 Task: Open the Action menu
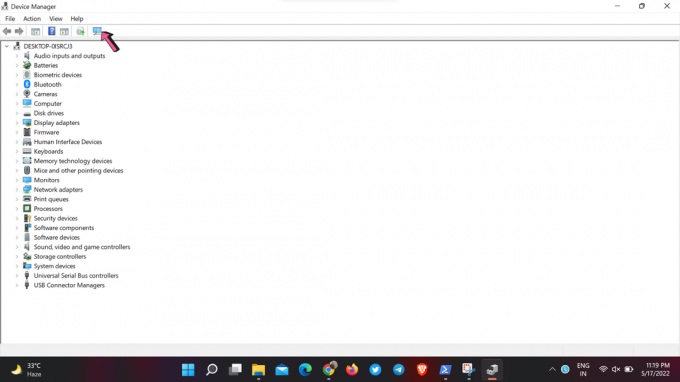(32, 19)
